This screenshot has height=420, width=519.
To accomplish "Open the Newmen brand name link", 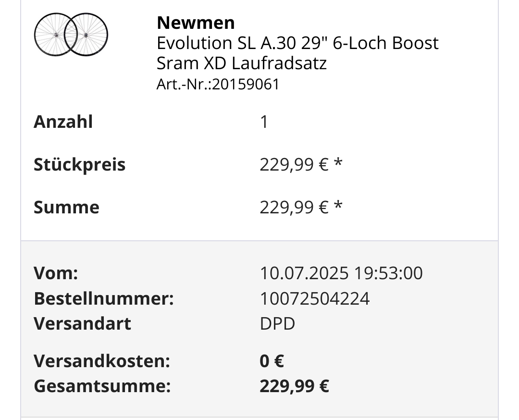I will 196,22.
